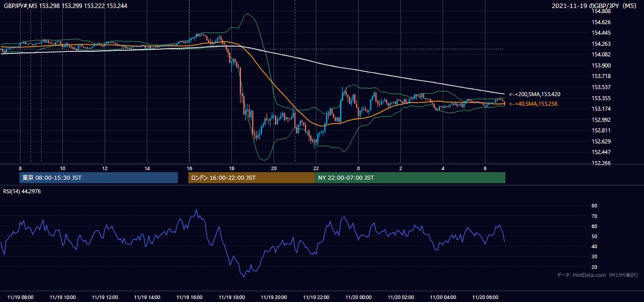Screen dimensions: 644x302
Task: Click hour tick 16 under price chart
Action: (189, 168)
